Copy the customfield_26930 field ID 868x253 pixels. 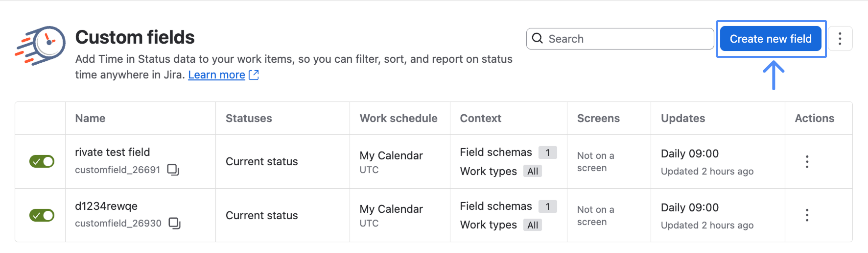[175, 223]
